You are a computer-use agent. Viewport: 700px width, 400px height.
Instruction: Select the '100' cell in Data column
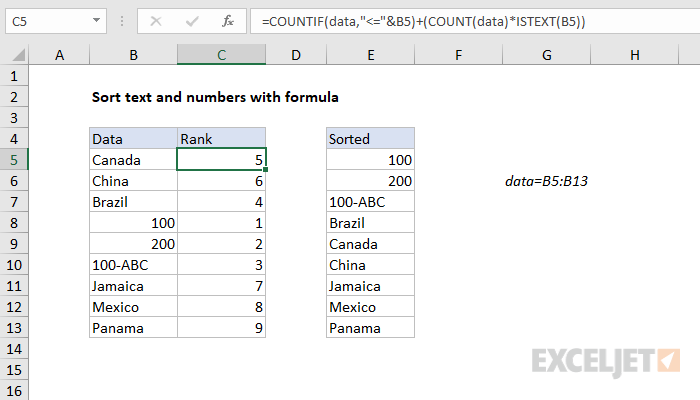(x=133, y=223)
